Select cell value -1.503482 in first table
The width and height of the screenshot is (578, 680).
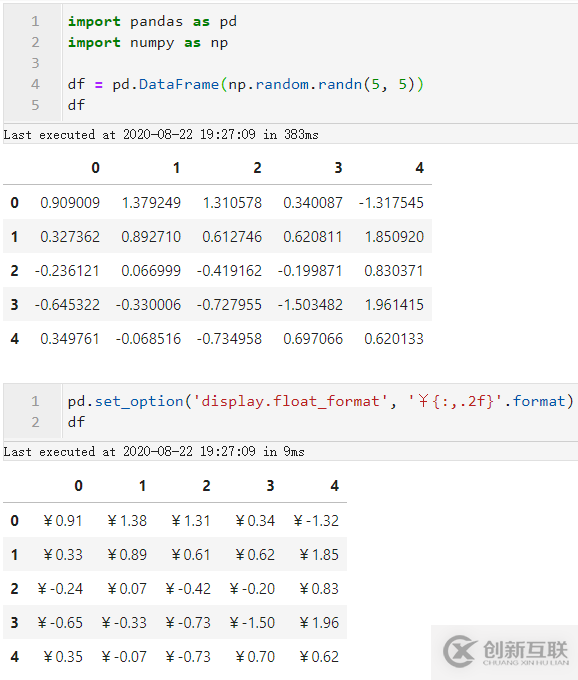click(x=310, y=305)
